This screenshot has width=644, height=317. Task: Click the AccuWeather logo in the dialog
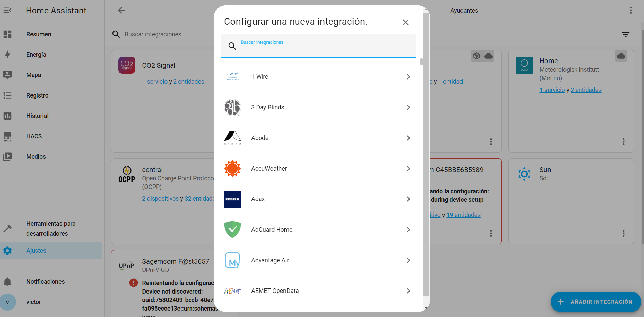(232, 169)
